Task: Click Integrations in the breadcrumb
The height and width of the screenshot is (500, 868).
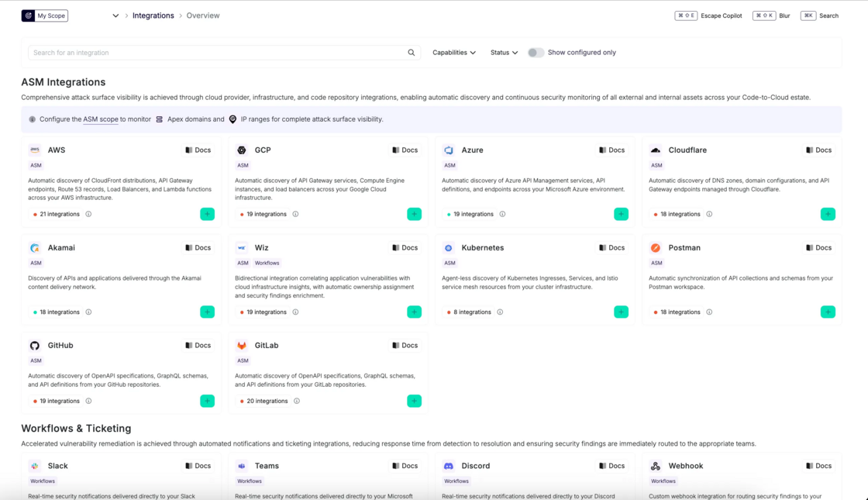Action: (x=153, y=16)
